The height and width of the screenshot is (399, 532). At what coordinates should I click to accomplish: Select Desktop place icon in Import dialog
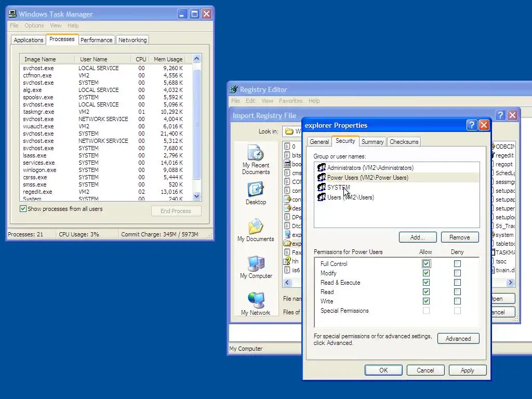point(256,193)
